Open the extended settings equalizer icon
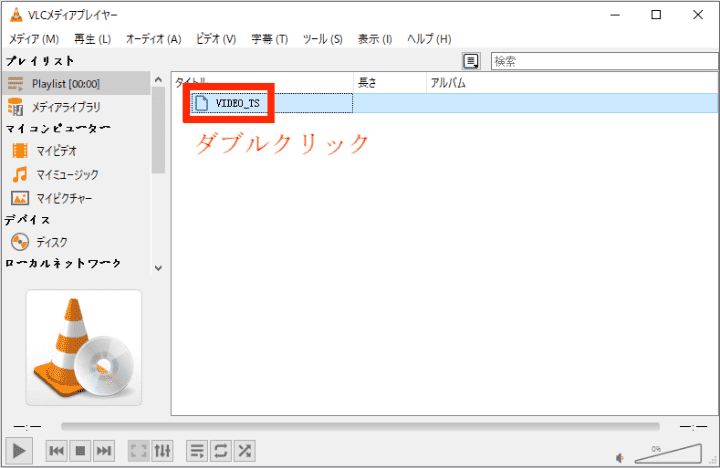 (x=163, y=451)
